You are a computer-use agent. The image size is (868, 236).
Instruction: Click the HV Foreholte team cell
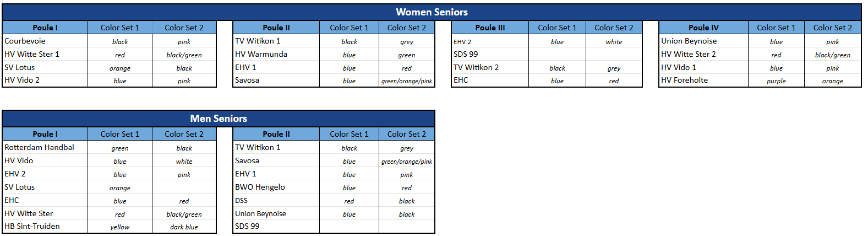(x=703, y=81)
